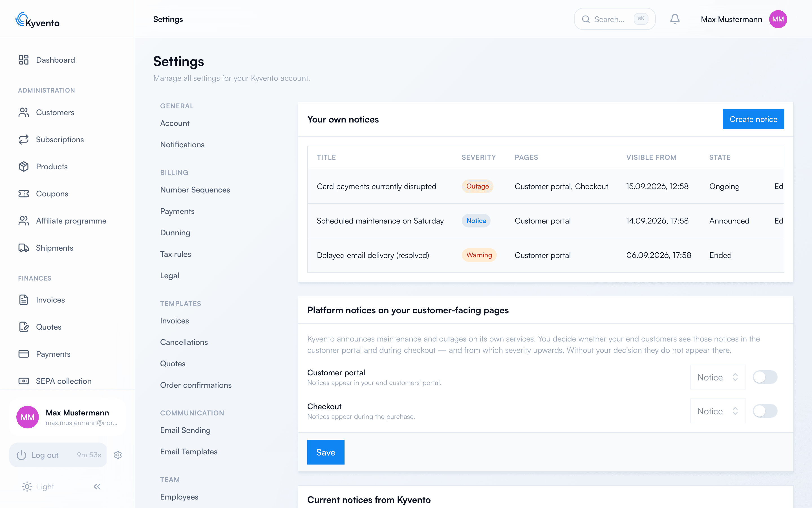
Task: Open Legal billing settings
Action: click(x=169, y=275)
